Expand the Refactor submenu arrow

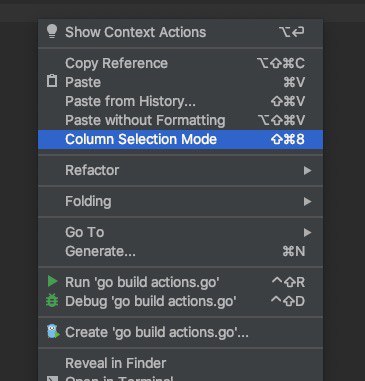click(x=307, y=171)
